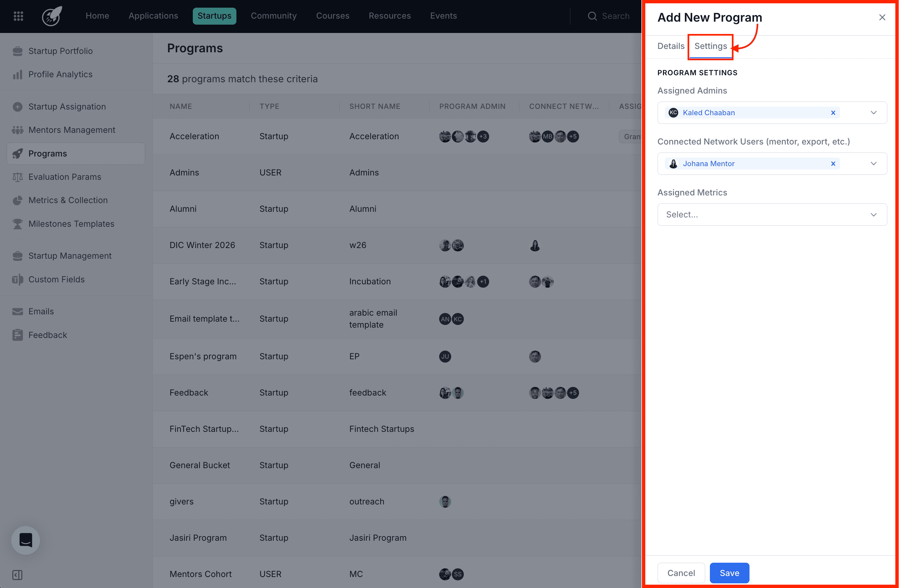Open Profile Analytics in the sidebar

point(61,74)
